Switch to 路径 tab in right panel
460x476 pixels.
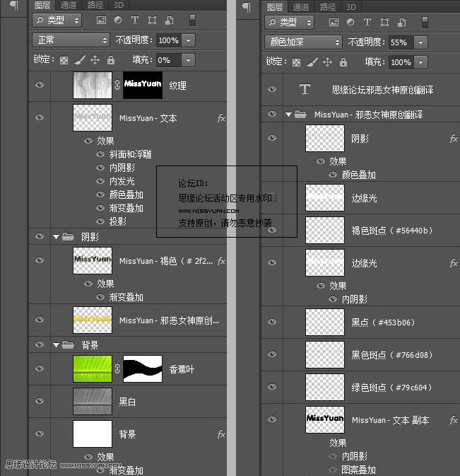(328, 6)
